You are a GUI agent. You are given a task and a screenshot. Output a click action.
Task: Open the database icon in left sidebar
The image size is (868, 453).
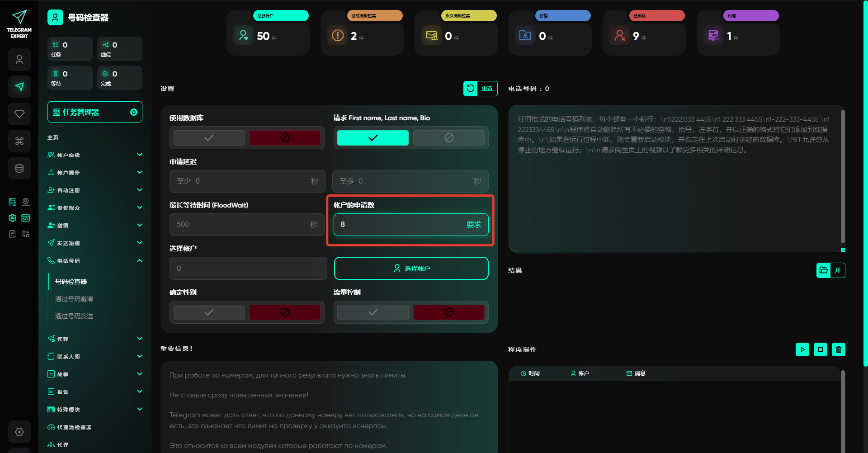(x=19, y=168)
